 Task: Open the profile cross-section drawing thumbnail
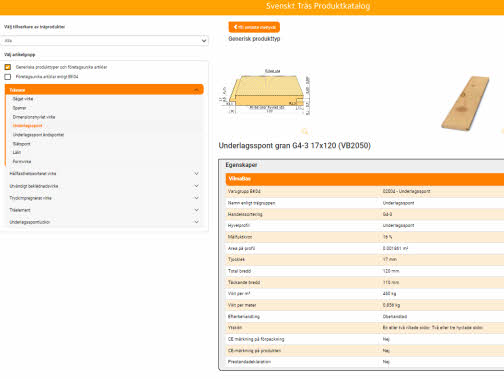[x=266, y=92]
